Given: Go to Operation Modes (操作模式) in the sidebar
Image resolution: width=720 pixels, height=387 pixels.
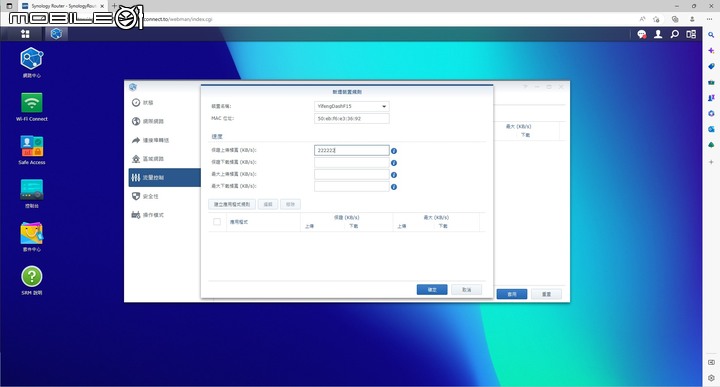Looking at the screenshot, I should 163,215.
